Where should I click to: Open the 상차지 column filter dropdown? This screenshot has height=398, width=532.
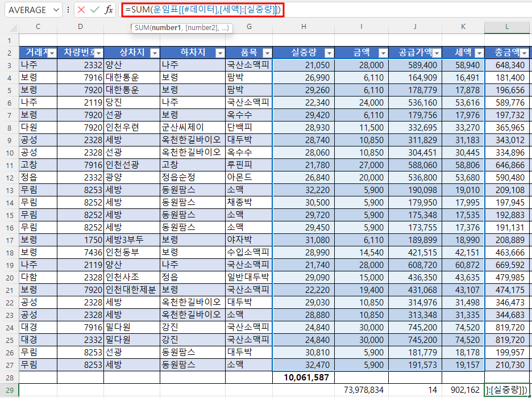pos(155,53)
